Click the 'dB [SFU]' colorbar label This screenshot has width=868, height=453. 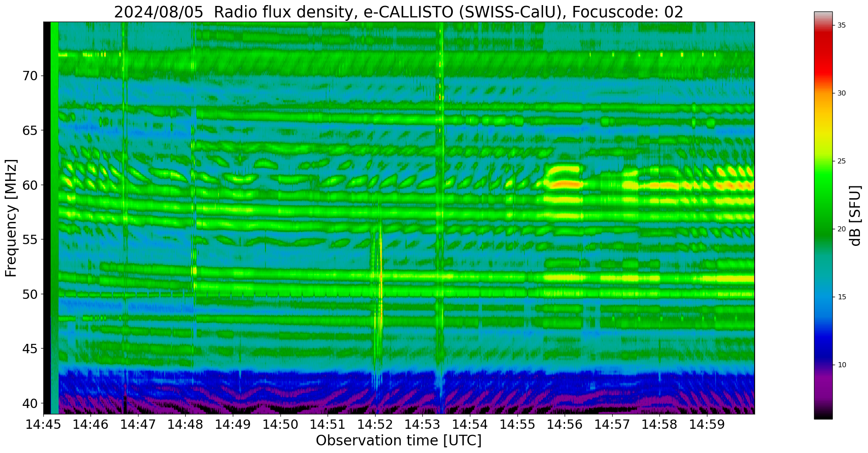pyautogui.click(x=856, y=216)
